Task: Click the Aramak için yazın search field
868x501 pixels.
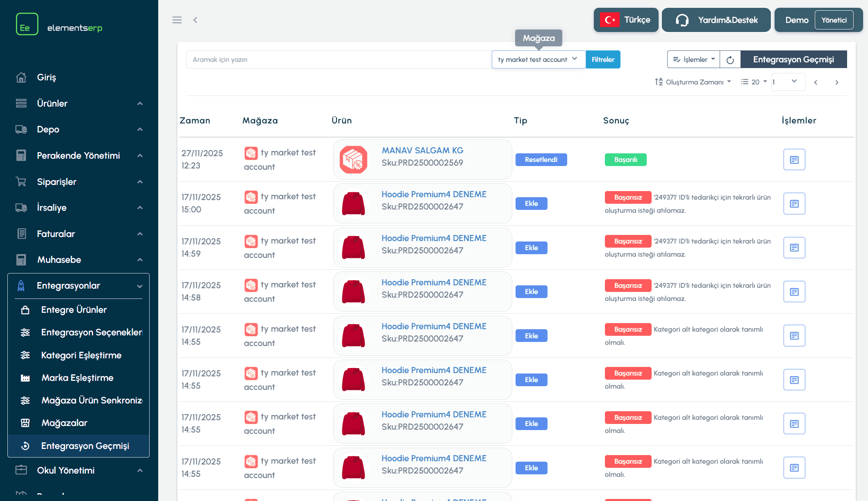Action: click(x=338, y=59)
